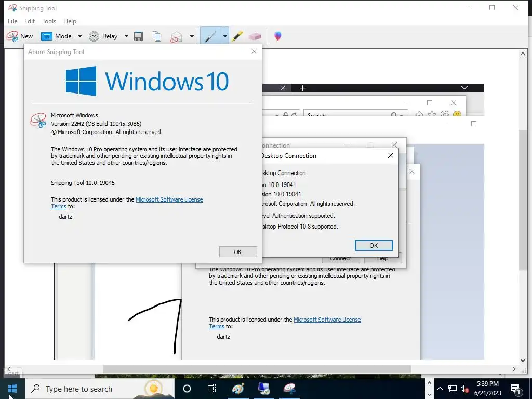The image size is (532, 399).
Task: Click the Mode button in toolbar
Action: tap(56, 36)
